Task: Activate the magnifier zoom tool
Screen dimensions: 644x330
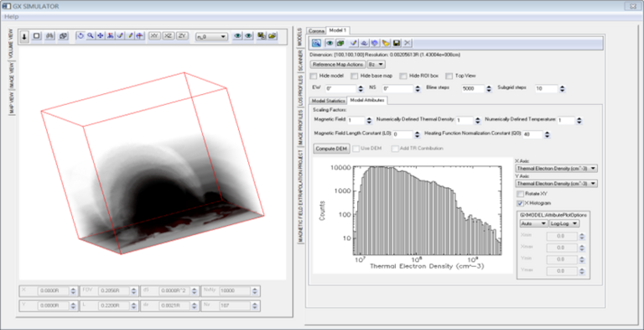Action: coord(91,36)
